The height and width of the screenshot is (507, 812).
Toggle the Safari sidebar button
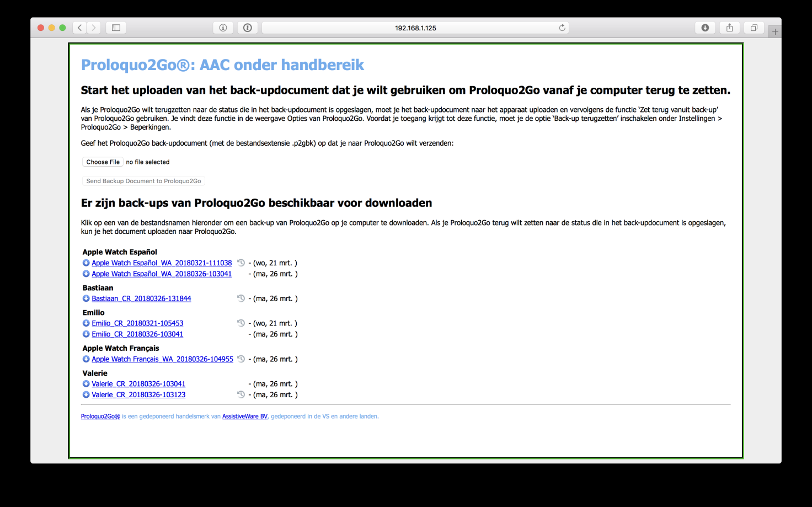(x=116, y=28)
